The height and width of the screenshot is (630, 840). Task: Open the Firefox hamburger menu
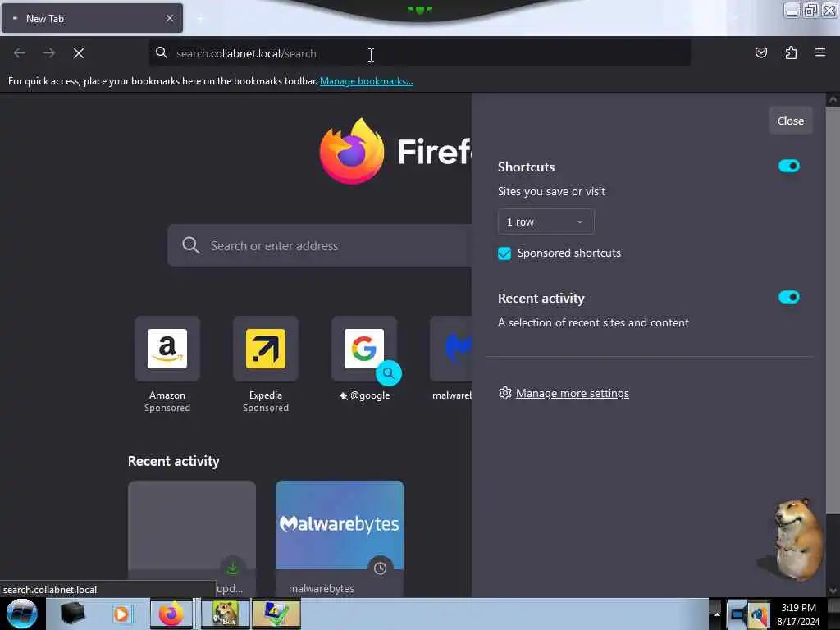(x=820, y=52)
